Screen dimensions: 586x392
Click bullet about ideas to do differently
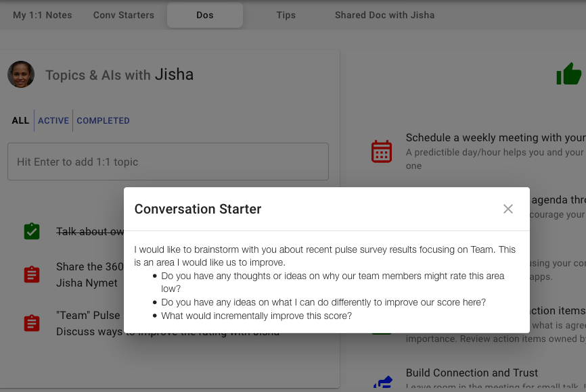[x=323, y=302]
